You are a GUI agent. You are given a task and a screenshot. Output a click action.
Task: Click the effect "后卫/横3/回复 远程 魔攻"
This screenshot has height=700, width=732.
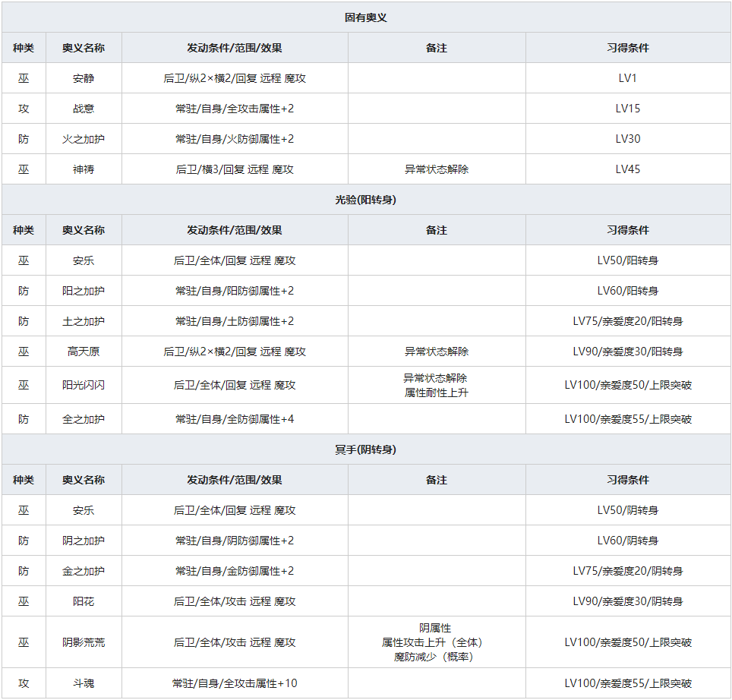235,169
